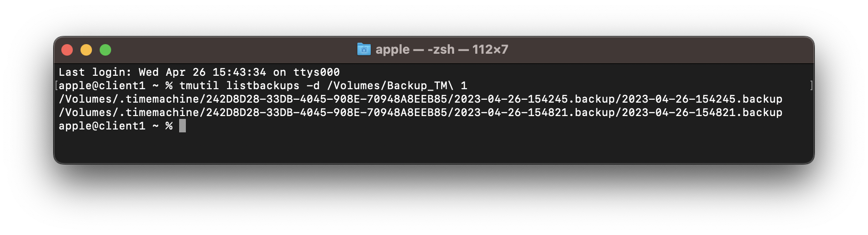This screenshot has height=235, width=868.
Task: Click the word tmutil in the command
Action: [199, 85]
